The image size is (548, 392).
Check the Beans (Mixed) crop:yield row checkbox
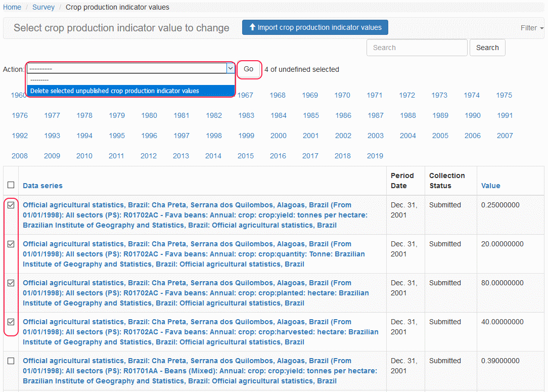11,361
